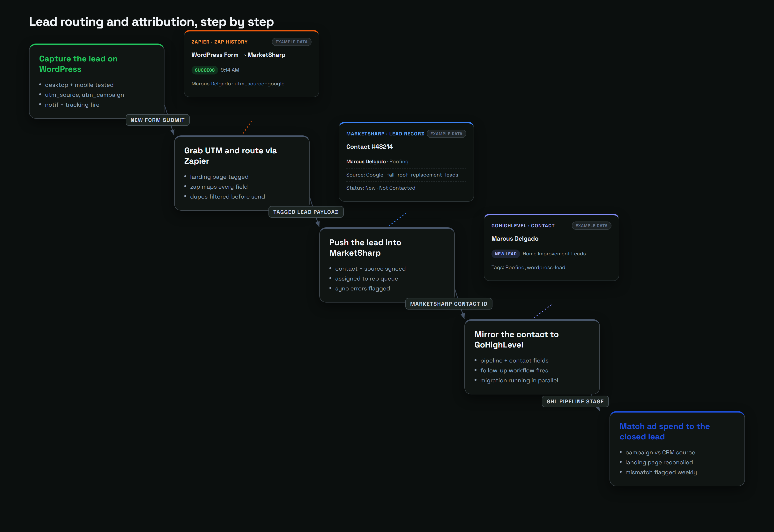Click the 'Lead routing and attribution, step by step' heading

point(151,22)
